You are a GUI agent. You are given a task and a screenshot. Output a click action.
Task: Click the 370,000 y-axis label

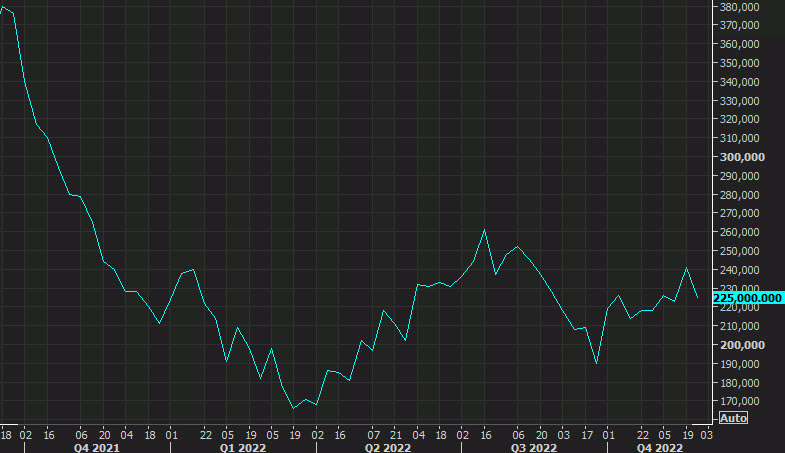(x=739, y=25)
